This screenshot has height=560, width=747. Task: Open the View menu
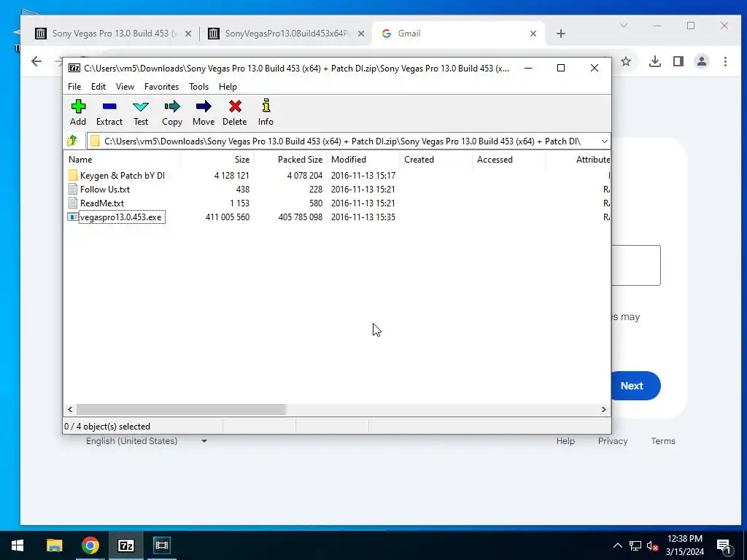[125, 87]
